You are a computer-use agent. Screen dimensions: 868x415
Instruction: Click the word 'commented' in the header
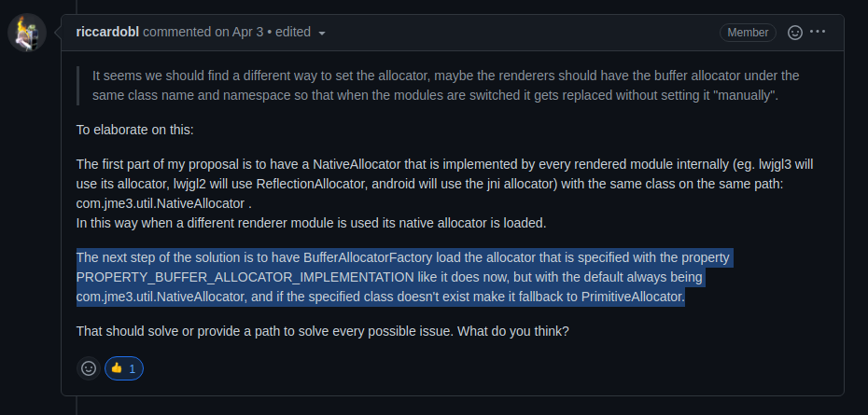177,32
